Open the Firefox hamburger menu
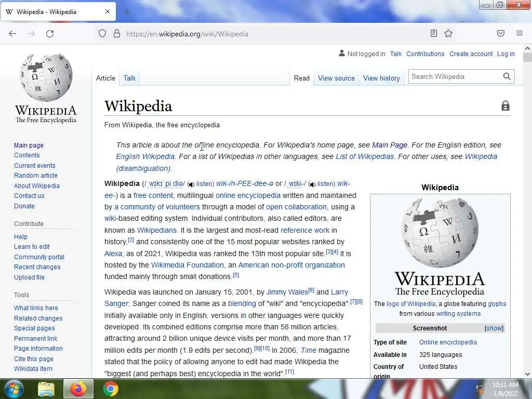 pyautogui.click(x=520, y=33)
